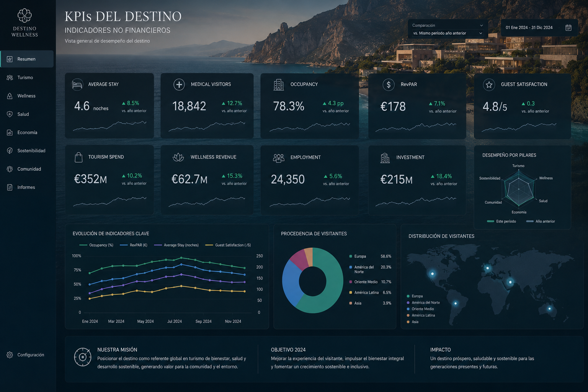Click the Sostenibilidad leaf icon
Image resolution: width=588 pixels, height=392 pixels.
[10, 151]
